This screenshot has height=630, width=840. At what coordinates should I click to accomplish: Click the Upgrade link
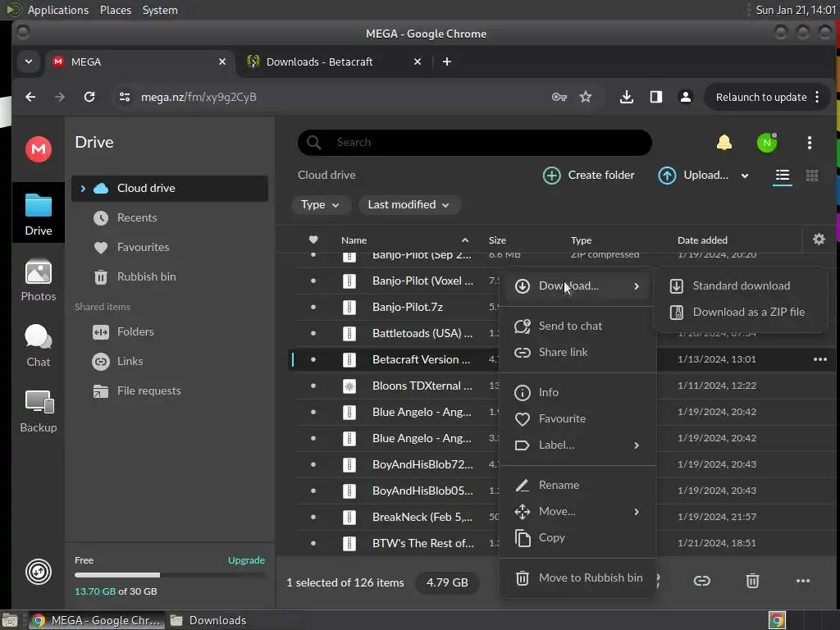246,560
